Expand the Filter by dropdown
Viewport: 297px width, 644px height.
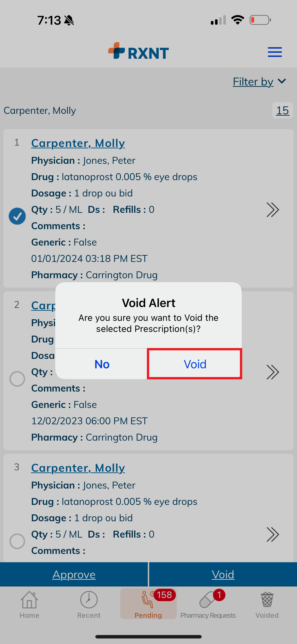click(x=259, y=82)
